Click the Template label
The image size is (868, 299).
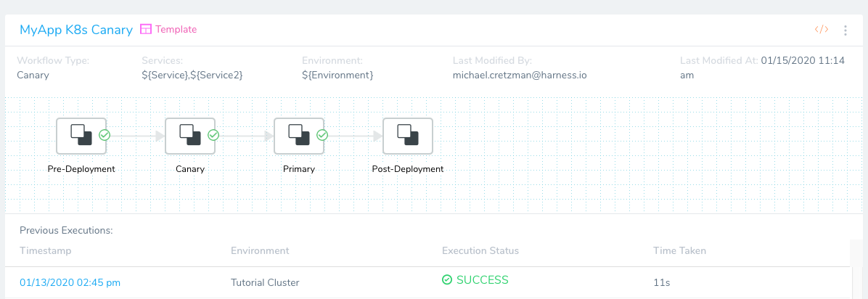click(176, 29)
